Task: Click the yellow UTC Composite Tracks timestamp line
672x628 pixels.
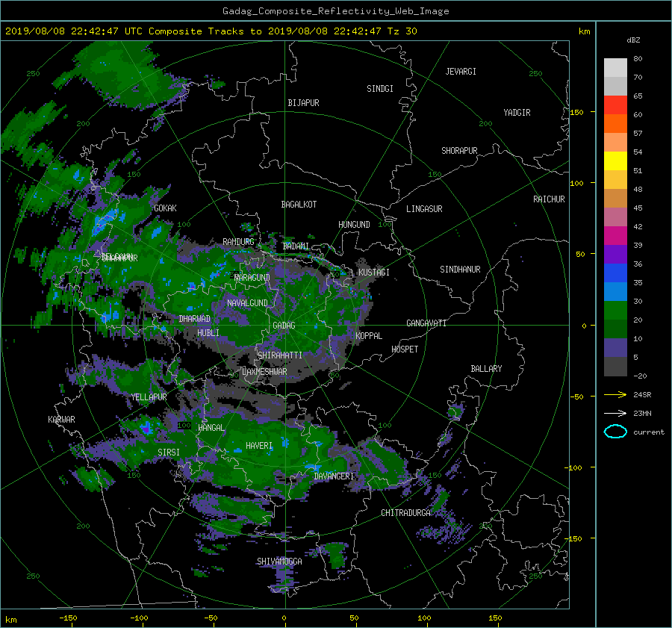Action: point(211,31)
